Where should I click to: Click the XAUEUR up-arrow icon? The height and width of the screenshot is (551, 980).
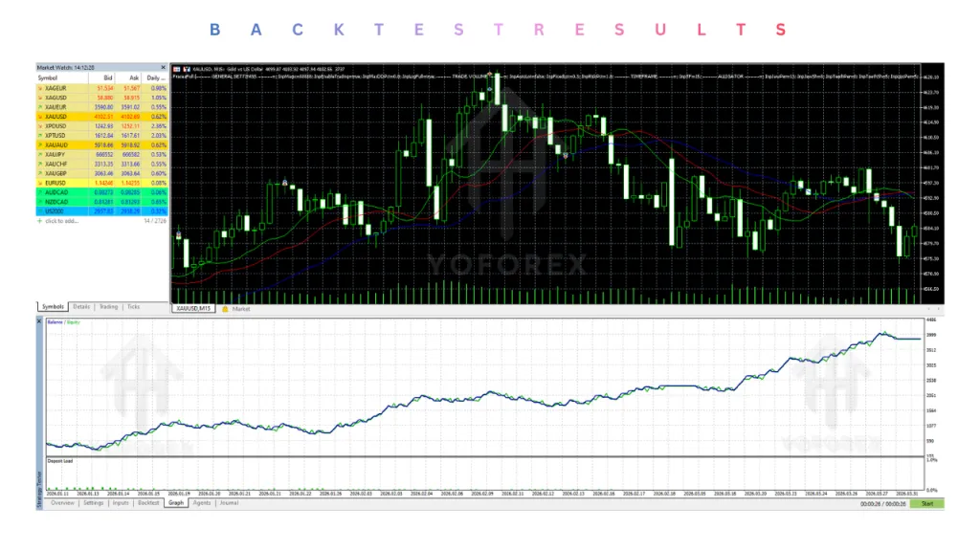coord(40,107)
